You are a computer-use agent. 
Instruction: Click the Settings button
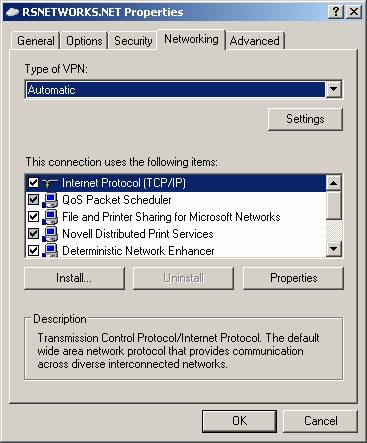[x=305, y=119]
